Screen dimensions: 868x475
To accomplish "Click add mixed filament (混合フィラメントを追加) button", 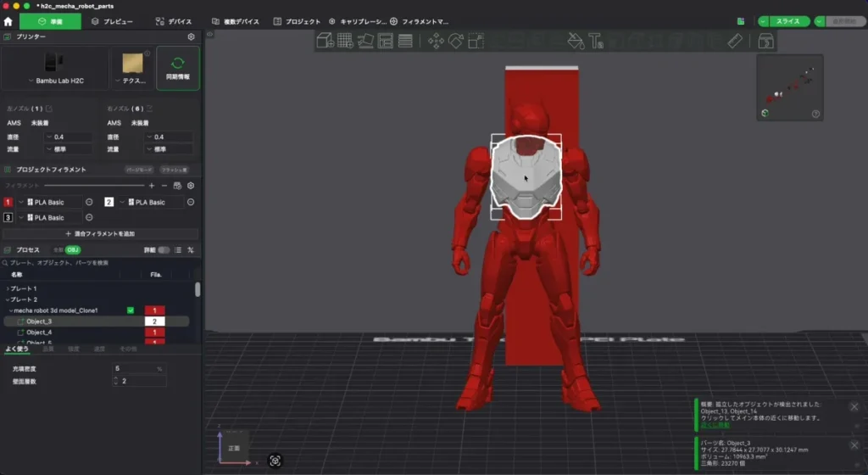I will (x=100, y=233).
